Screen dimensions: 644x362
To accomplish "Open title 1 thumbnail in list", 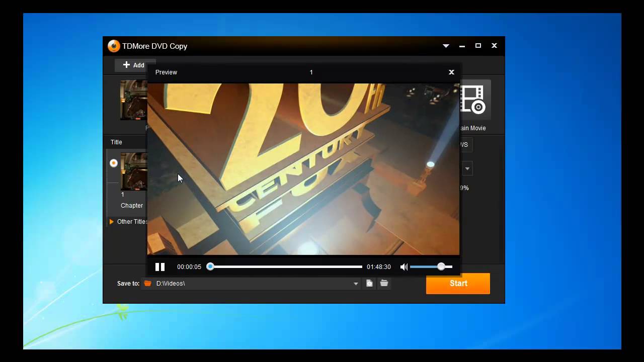I will pyautogui.click(x=134, y=171).
